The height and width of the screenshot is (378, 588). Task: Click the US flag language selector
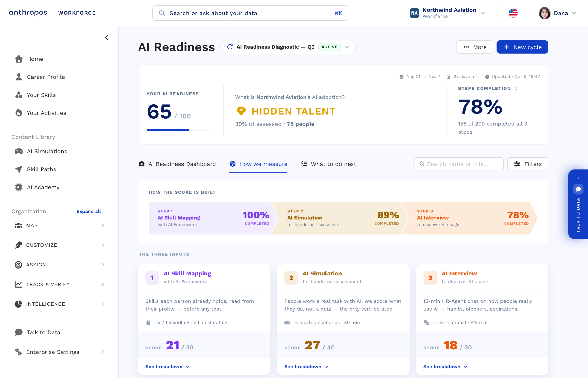(x=513, y=13)
